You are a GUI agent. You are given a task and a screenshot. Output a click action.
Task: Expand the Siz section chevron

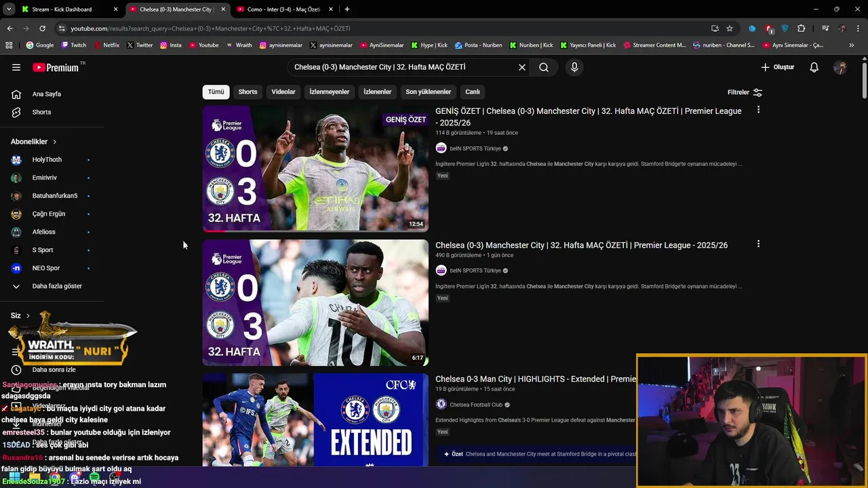28,316
